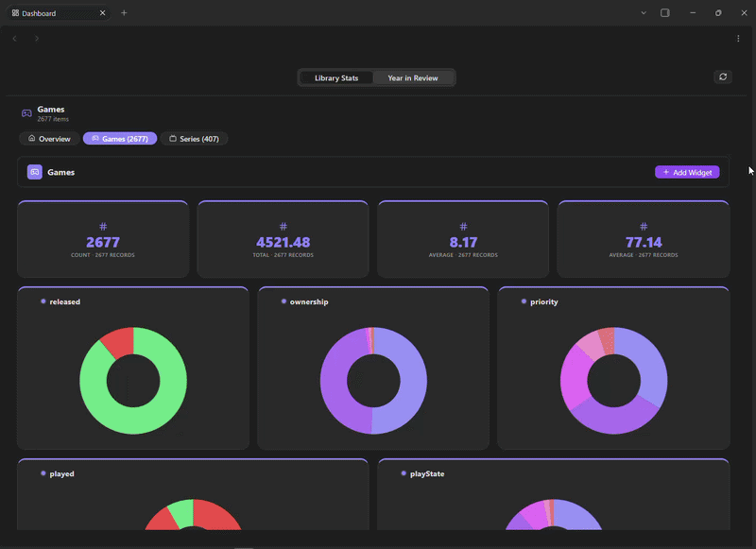
Task: Close the Dashboard tab
Action: [103, 13]
